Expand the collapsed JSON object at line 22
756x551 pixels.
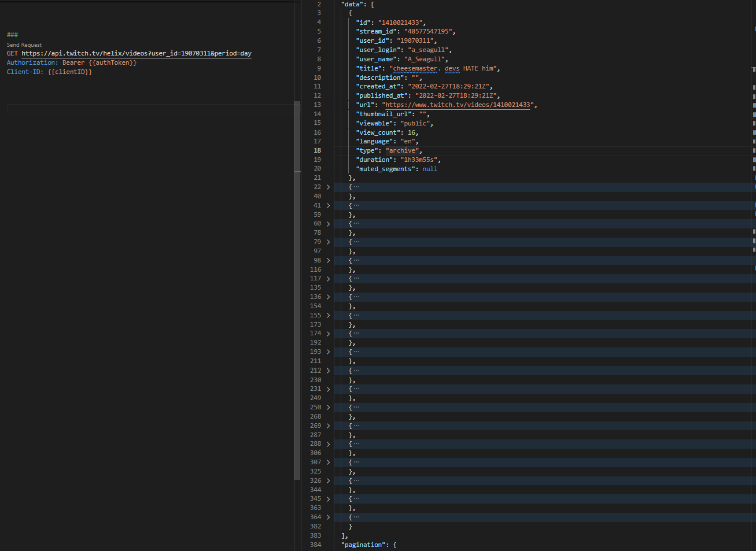pyautogui.click(x=328, y=186)
